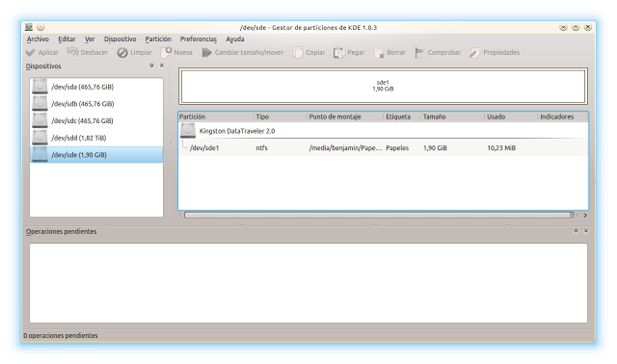617x364 pixels.
Task: Open the Preferencias menu
Action: click(x=199, y=39)
